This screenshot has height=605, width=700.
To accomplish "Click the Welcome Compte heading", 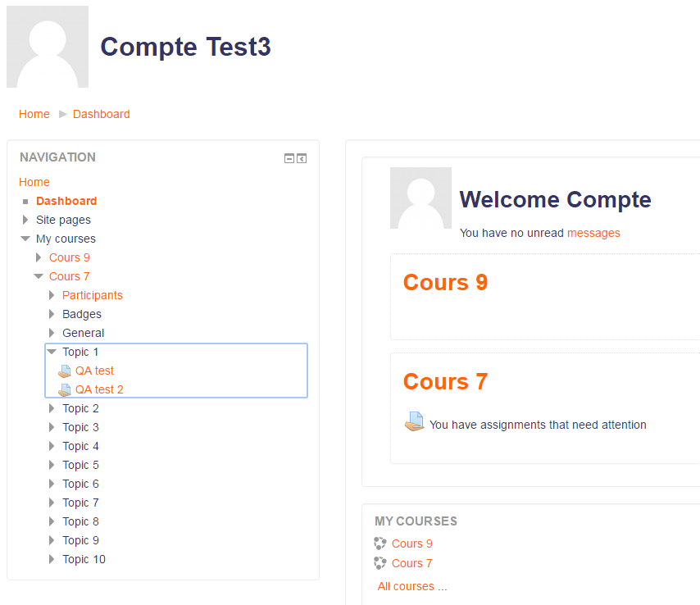I will tap(555, 199).
